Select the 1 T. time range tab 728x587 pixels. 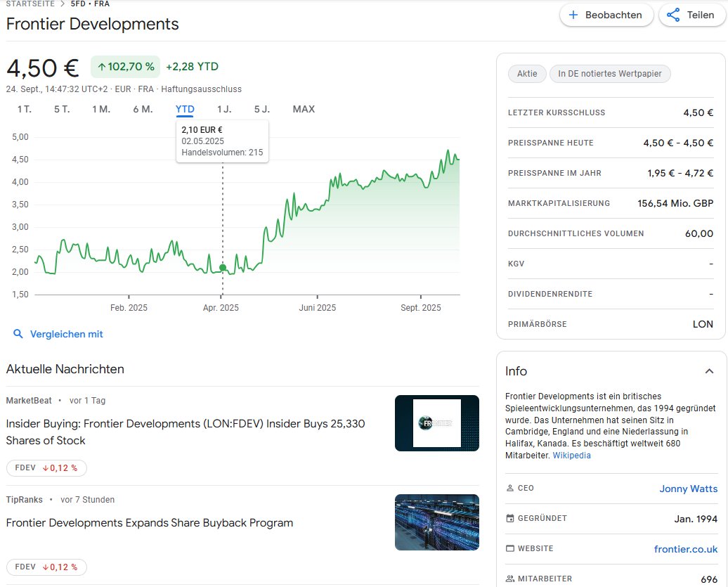(25, 109)
